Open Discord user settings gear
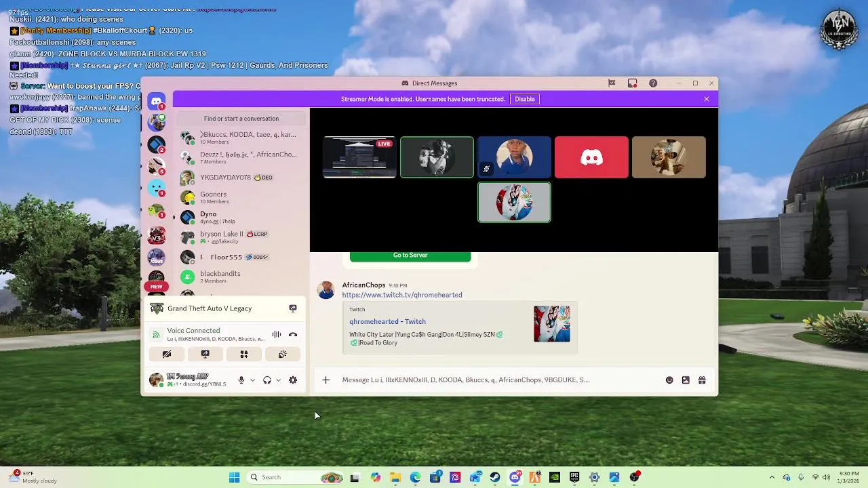Image resolution: width=868 pixels, height=488 pixels. pyautogui.click(x=293, y=380)
